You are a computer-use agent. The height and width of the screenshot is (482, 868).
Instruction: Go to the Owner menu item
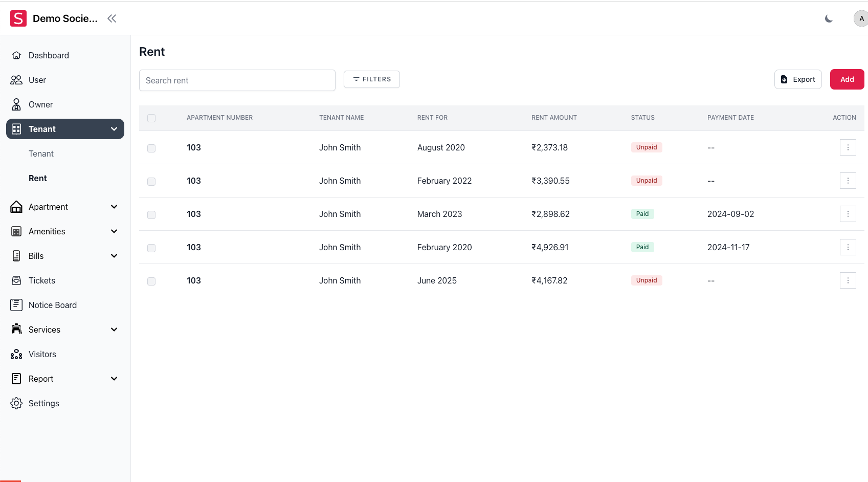(x=41, y=104)
